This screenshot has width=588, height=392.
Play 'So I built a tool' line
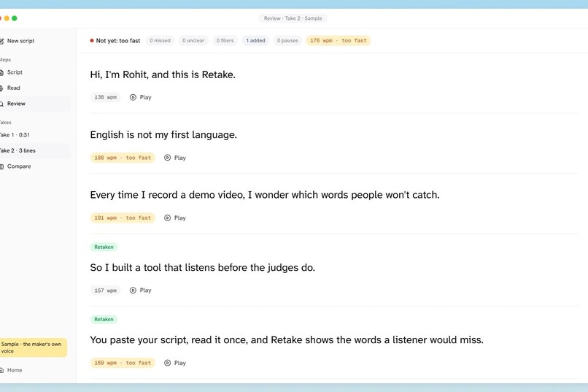[x=141, y=291]
